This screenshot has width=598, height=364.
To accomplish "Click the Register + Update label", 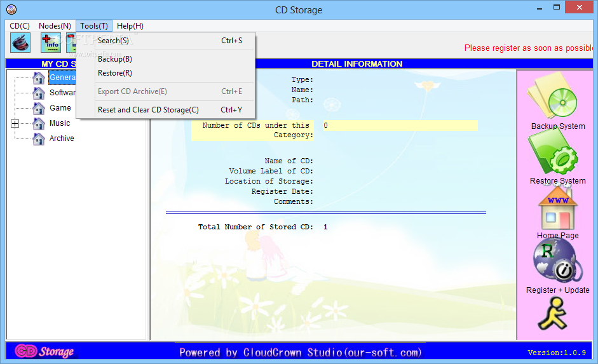I will click(558, 290).
